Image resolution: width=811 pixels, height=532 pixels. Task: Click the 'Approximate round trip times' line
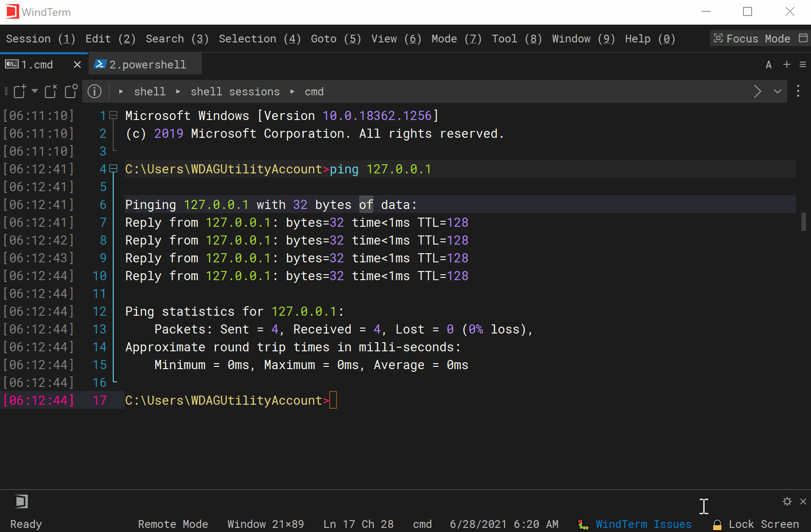tap(293, 347)
